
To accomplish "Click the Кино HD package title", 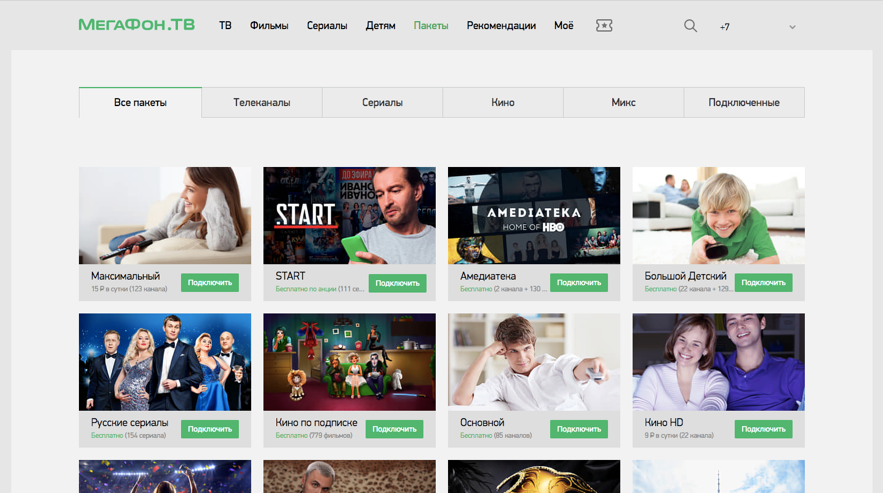I will click(664, 423).
